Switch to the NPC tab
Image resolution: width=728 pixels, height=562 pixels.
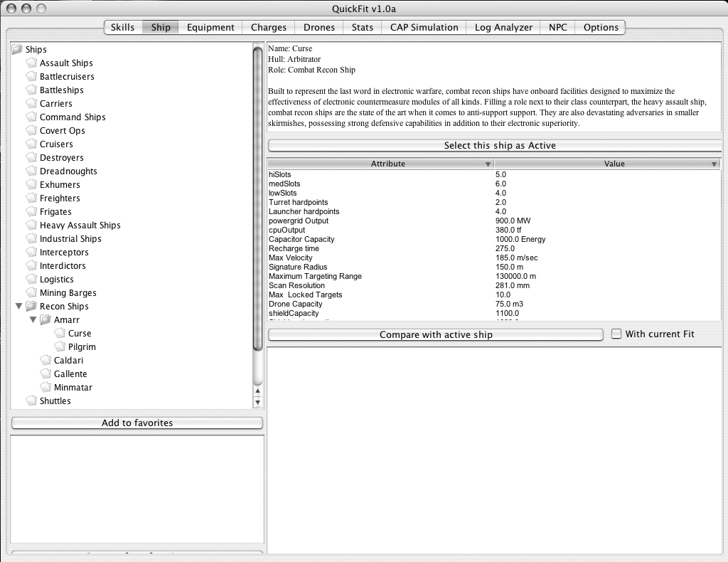tap(557, 28)
